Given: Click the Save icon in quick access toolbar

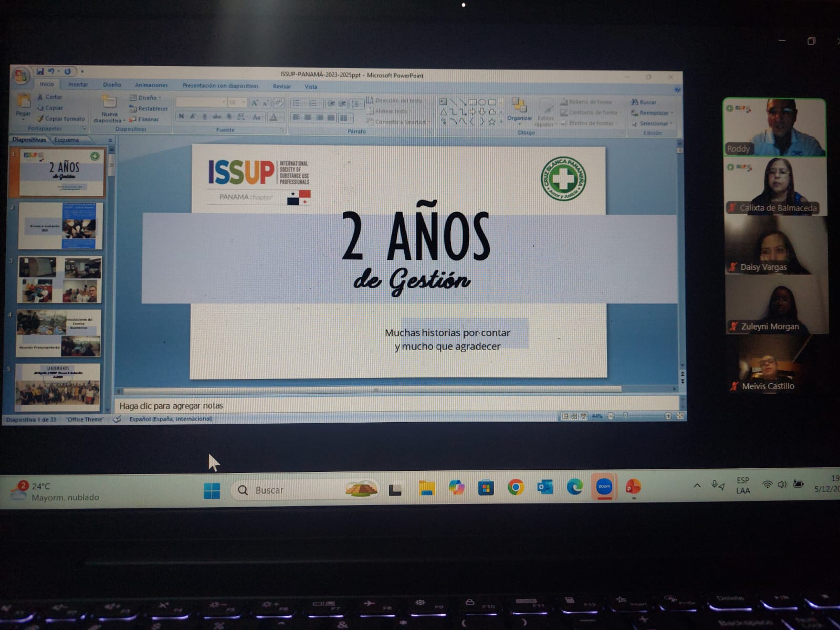Looking at the screenshot, I should click(40, 71).
